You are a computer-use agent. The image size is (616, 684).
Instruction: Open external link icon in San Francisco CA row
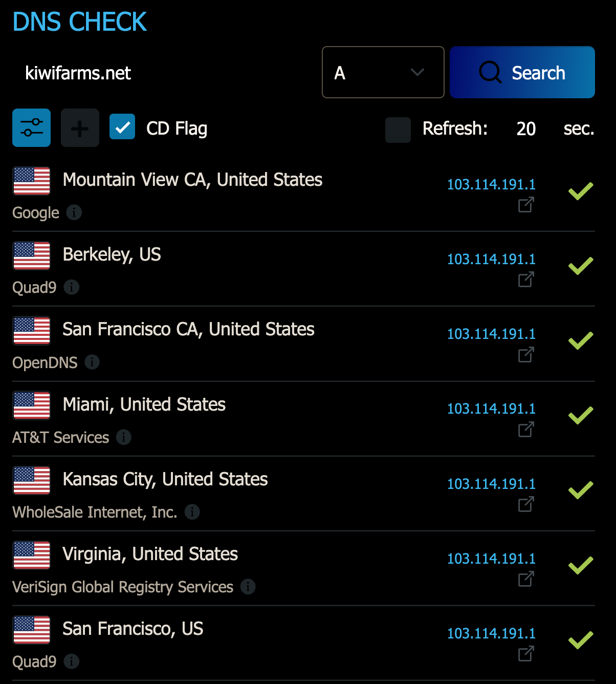point(526,354)
